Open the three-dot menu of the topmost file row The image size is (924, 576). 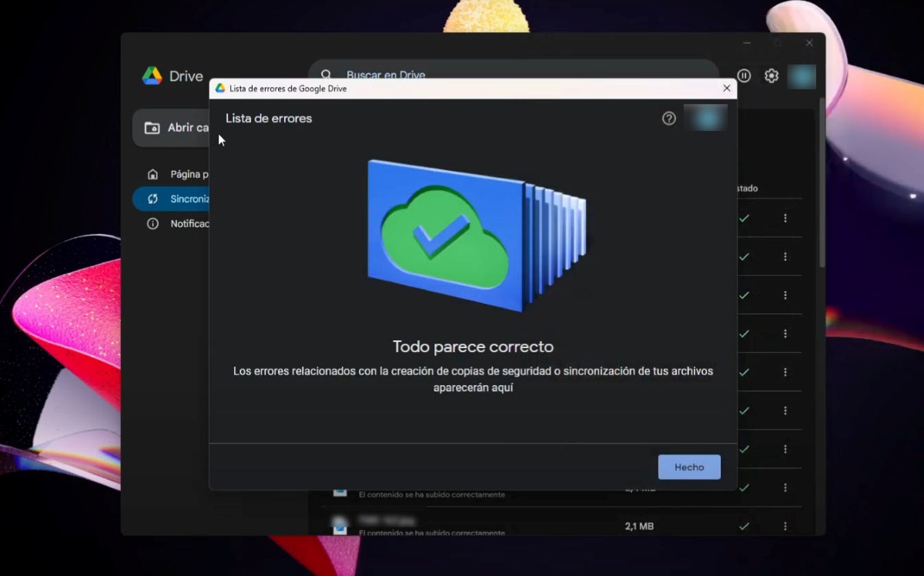tap(785, 219)
